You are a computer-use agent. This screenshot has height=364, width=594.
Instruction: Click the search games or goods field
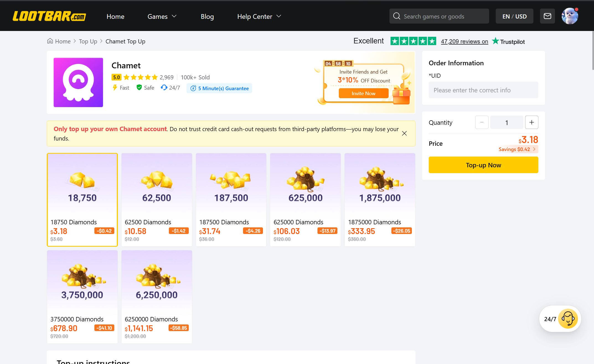439,16
